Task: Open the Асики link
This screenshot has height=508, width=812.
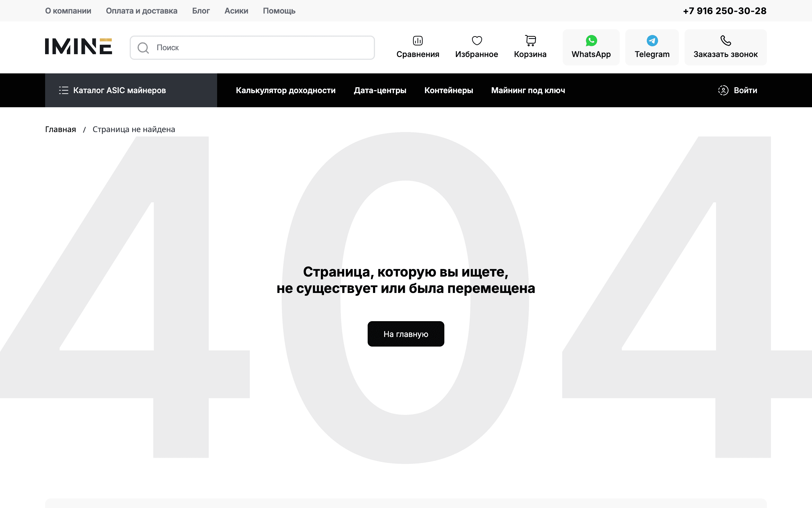Action: click(236, 11)
